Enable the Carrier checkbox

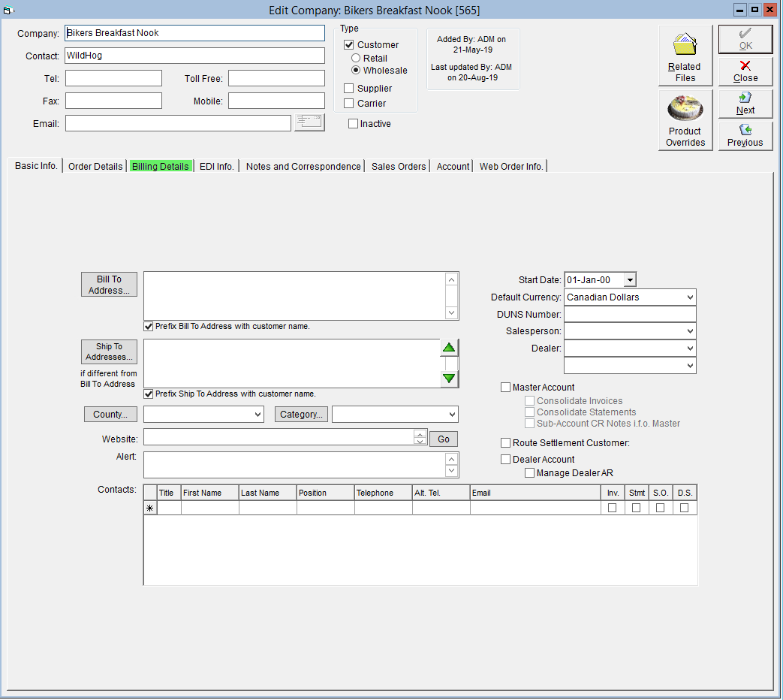(x=349, y=103)
